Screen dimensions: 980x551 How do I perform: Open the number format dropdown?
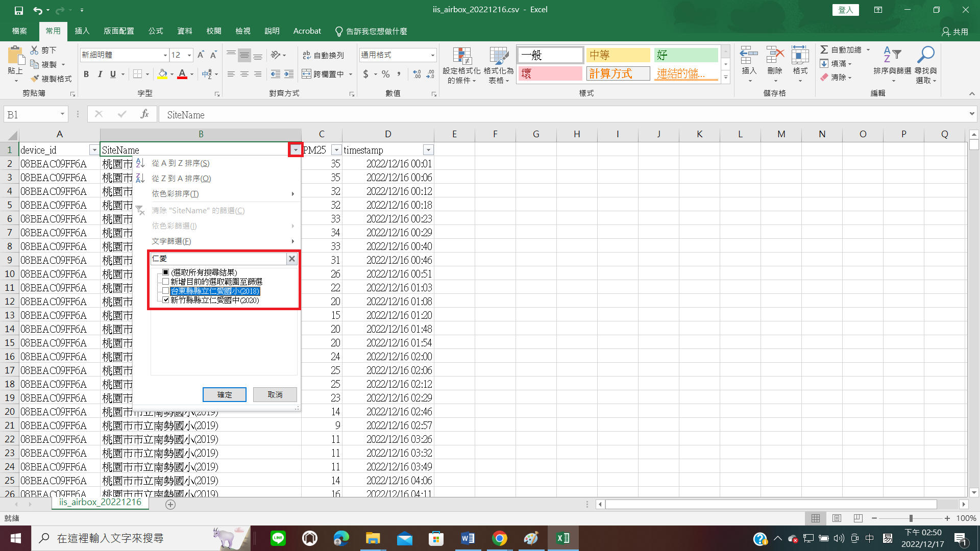tap(432, 55)
